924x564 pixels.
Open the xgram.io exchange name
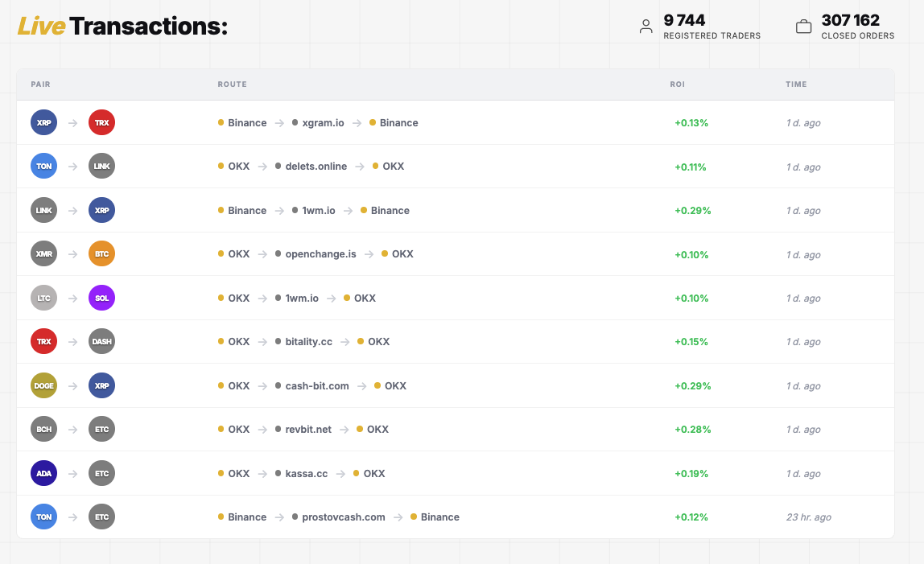[323, 122]
